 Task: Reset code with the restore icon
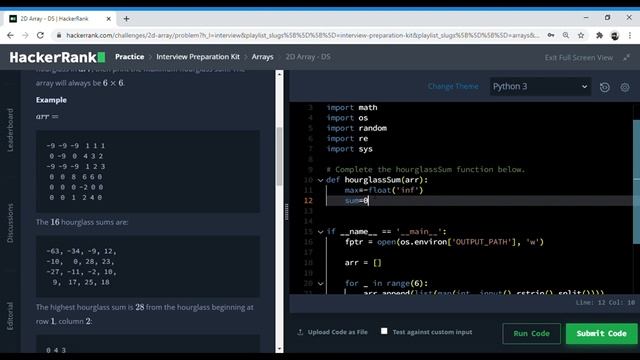click(604, 87)
